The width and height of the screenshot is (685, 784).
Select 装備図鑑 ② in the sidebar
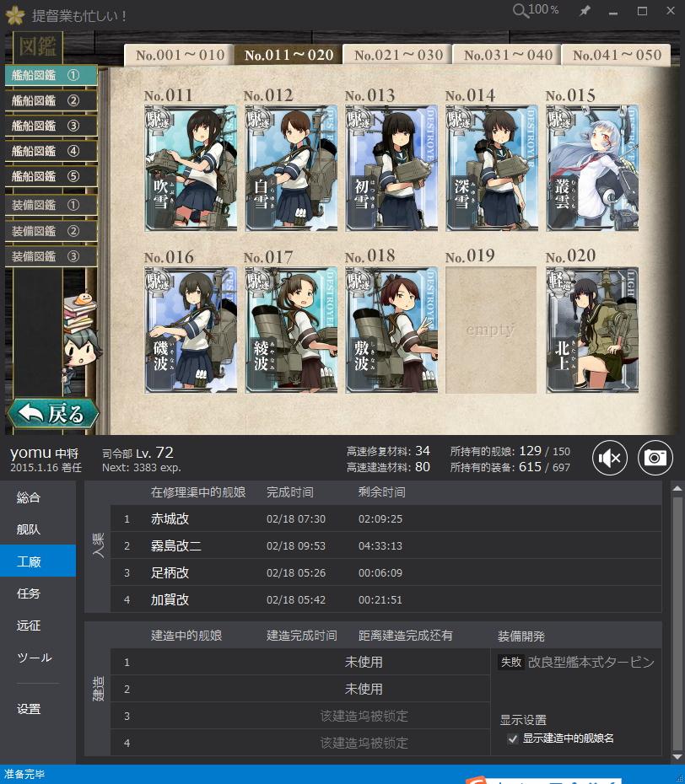click(51, 231)
